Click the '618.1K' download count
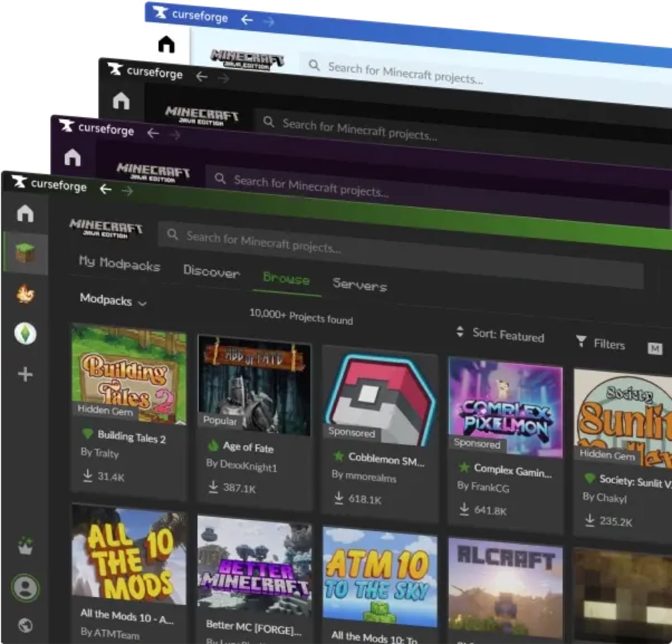 pos(365,499)
